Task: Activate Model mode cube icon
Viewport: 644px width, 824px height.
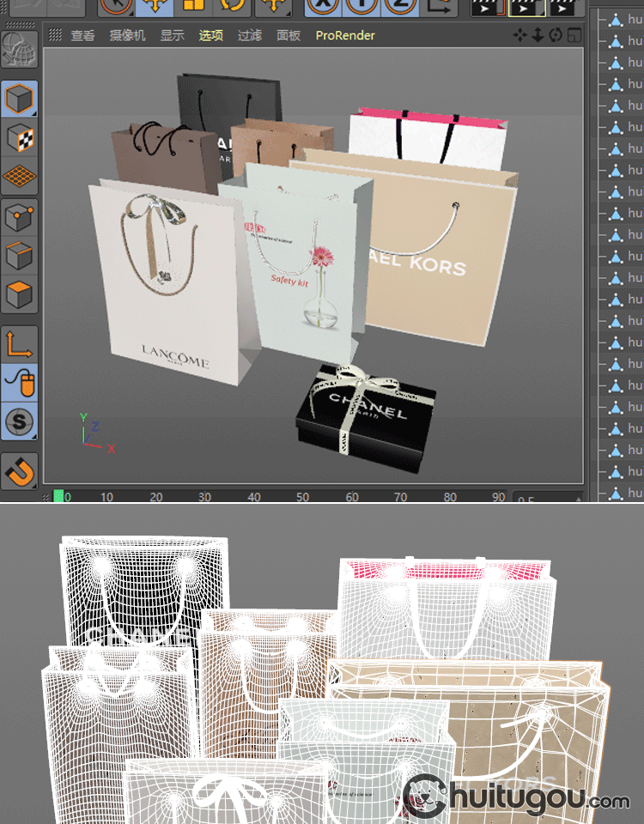Action: pos(19,99)
